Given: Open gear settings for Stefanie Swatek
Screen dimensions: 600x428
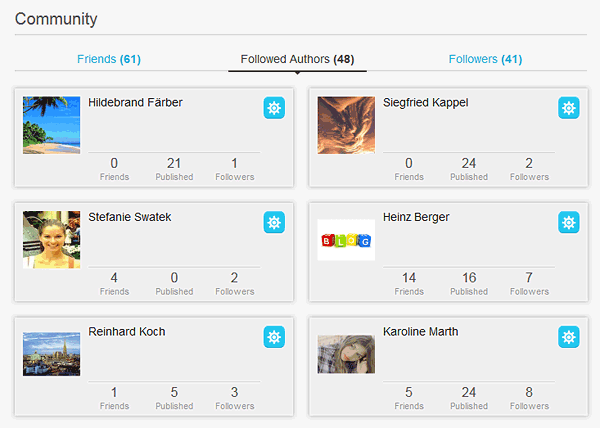Looking at the screenshot, I should 274,222.
